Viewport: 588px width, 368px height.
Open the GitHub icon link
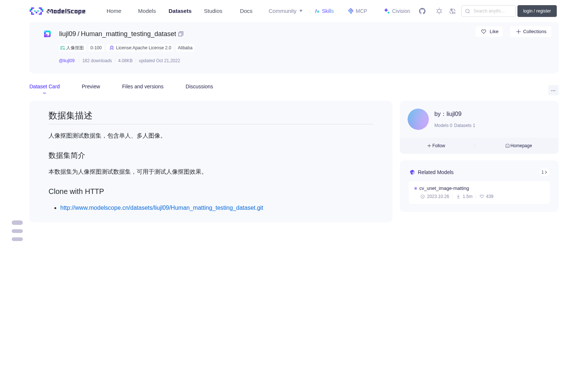coord(422,11)
